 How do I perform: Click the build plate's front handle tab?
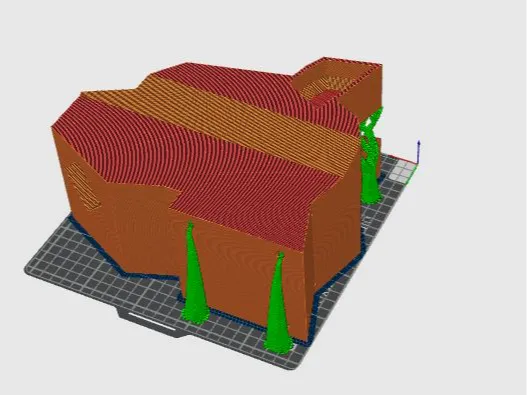151,322
